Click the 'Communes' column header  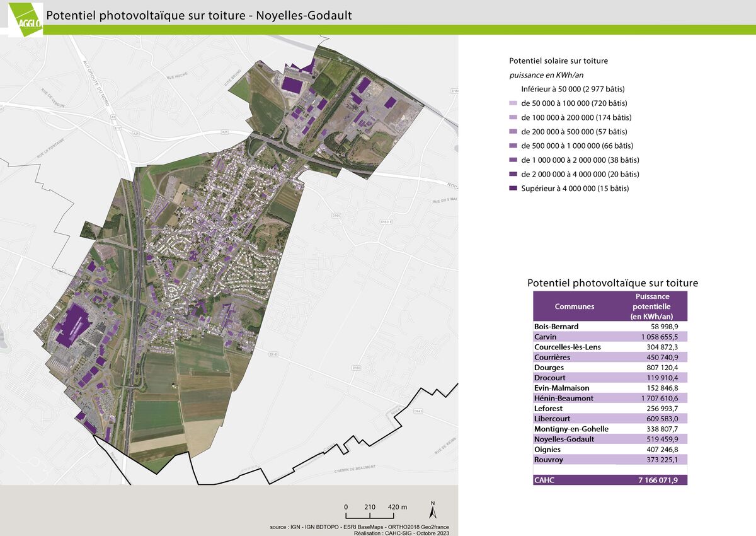coord(574,306)
